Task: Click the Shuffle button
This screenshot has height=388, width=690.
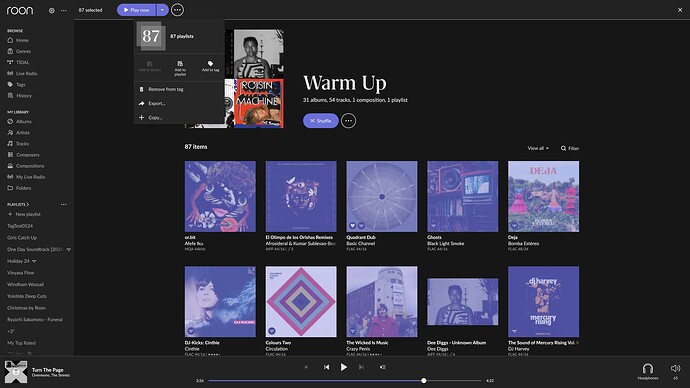Action: pyautogui.click(x=321, y=121)
